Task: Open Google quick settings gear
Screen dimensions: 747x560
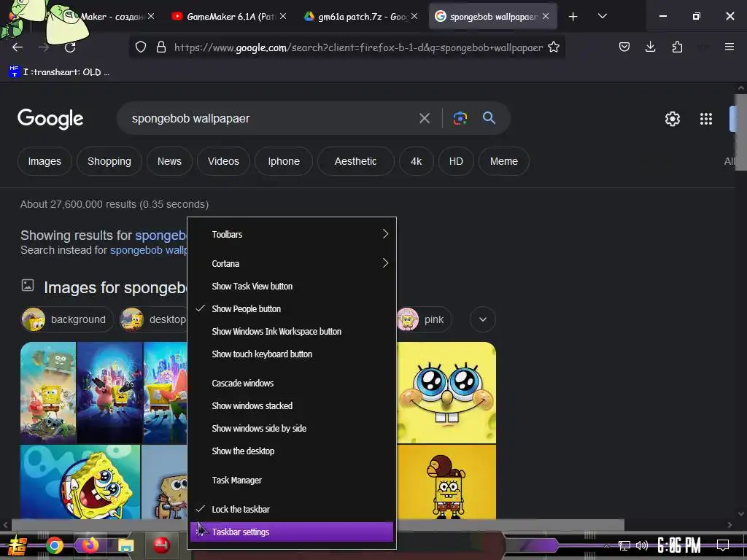Action: point(672,119)
